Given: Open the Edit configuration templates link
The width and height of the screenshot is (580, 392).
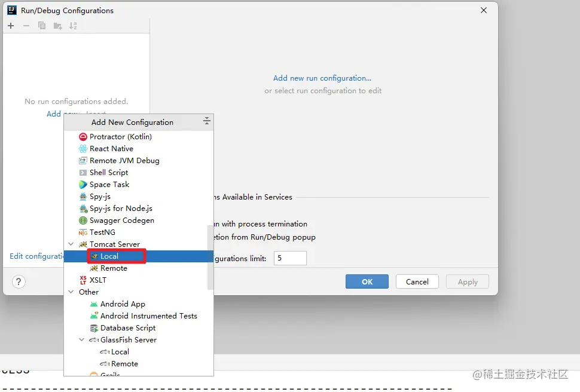Looking at the screenshot, I should pyautogui.click(x=36, y=256).
